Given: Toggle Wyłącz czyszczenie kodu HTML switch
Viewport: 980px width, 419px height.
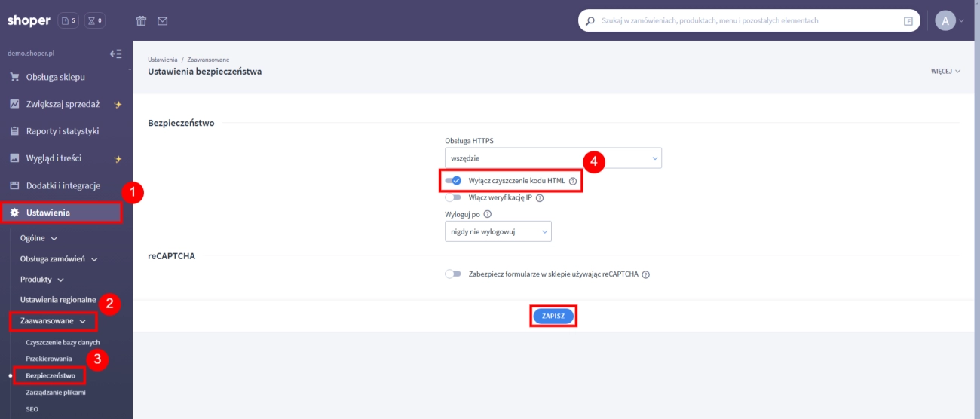Looking at the screenshot, I should [453, 181].
